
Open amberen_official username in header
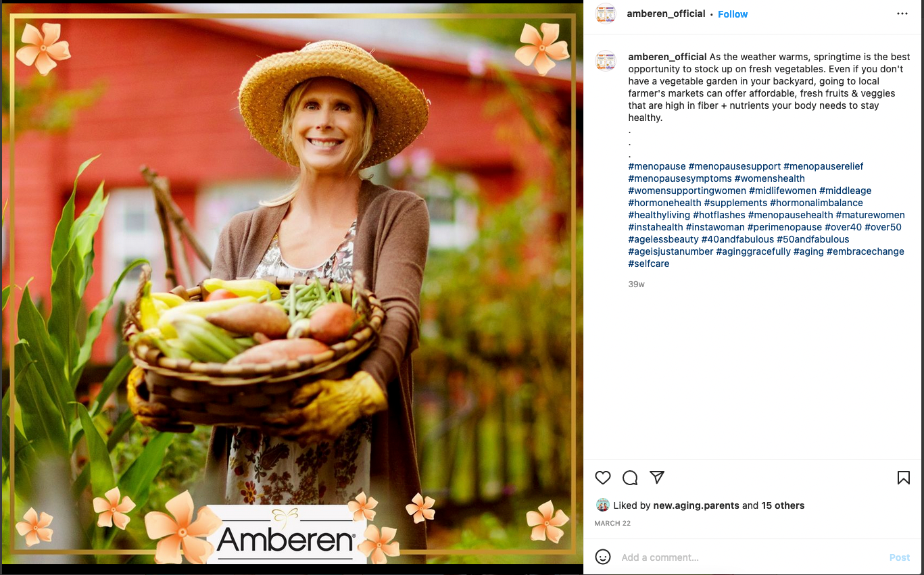coord(666,14)
